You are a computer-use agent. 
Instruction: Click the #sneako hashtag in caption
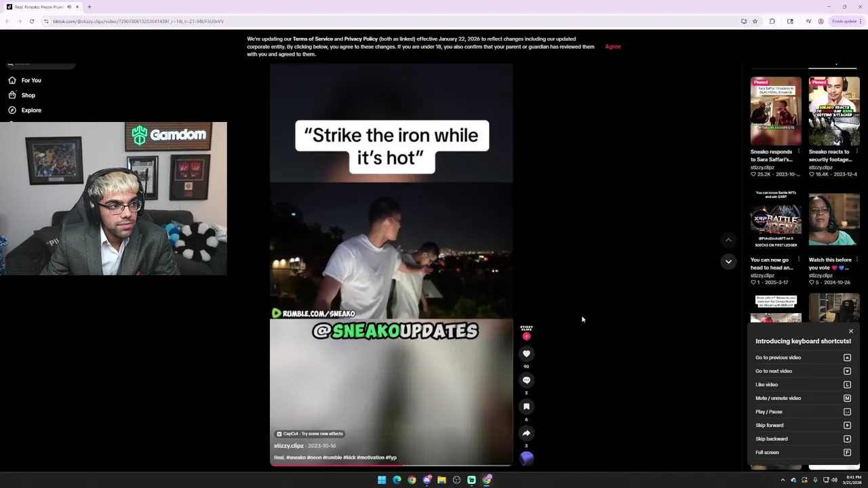click(296, 457)
